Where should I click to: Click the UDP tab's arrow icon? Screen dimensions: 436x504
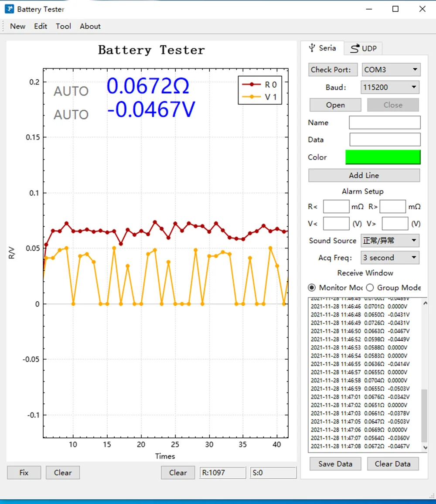[354, 48]
